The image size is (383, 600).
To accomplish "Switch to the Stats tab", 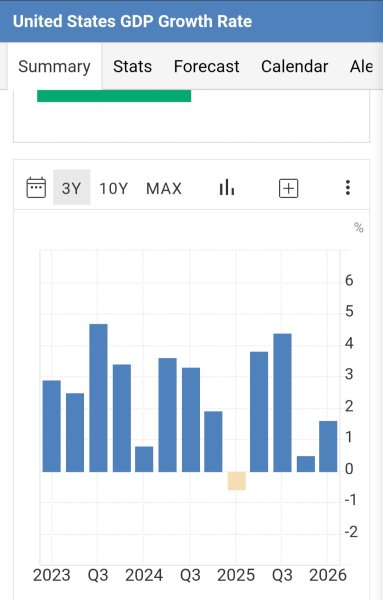I will pos(132,66).
